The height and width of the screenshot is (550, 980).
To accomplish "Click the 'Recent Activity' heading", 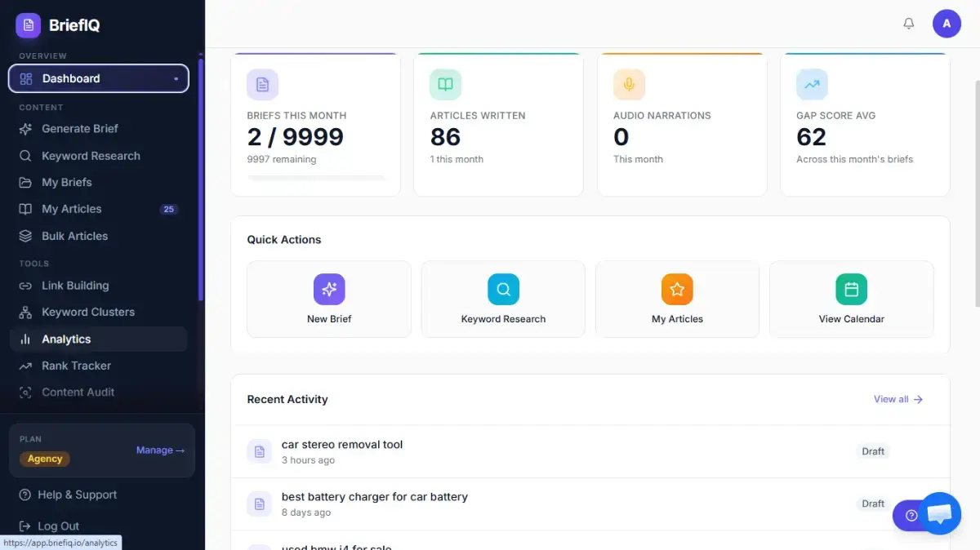I will click(287, 399).
